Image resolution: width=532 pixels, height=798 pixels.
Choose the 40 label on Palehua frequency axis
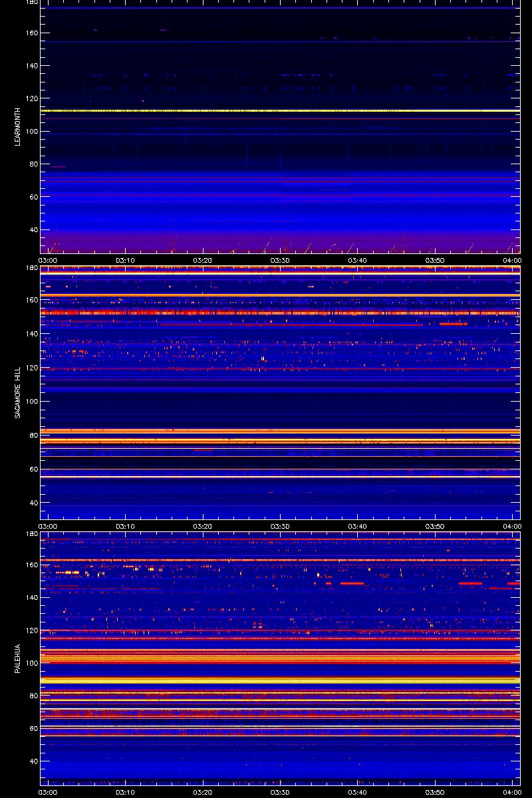click(x=33, y=761)
